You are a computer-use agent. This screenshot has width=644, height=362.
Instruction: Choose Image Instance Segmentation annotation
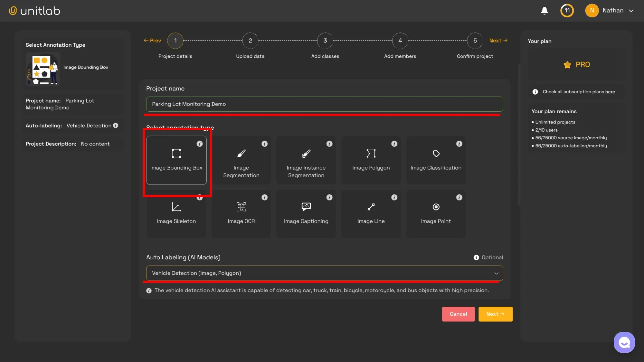306,160
